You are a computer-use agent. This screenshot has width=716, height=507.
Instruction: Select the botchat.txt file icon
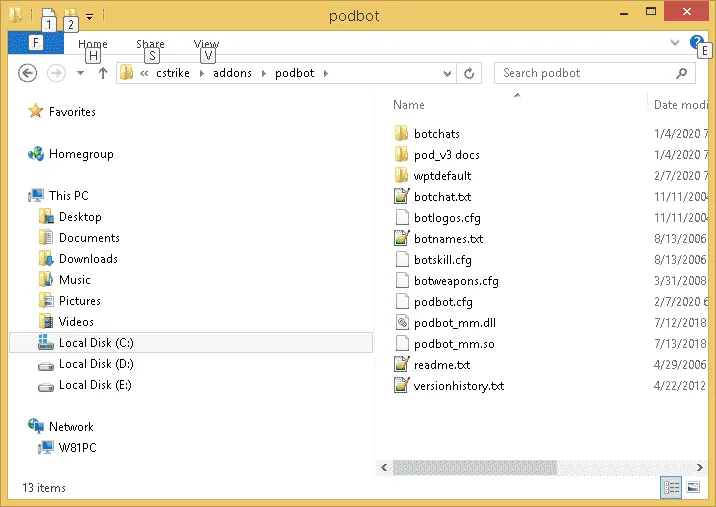(401, 196)
